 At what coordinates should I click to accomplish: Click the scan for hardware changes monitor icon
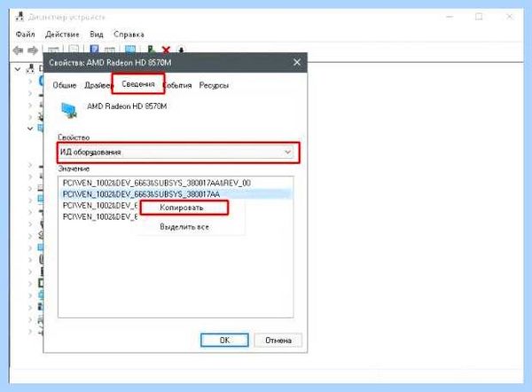click(130, 49)
